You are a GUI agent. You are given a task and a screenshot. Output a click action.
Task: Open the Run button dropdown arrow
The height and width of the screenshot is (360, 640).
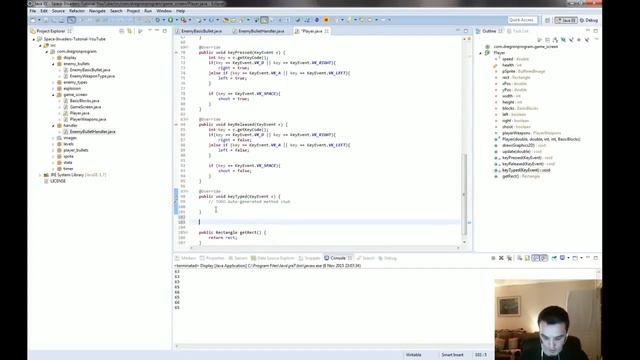[176, 20]
